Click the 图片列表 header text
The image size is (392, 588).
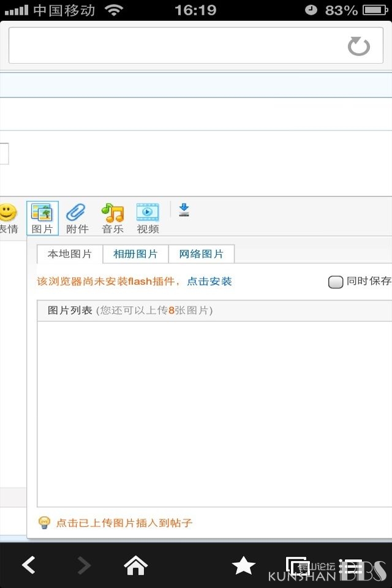click(x=70, y=311)
